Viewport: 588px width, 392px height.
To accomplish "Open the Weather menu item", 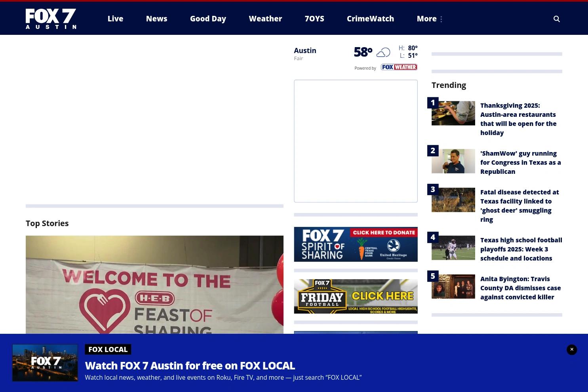I will click(x=265, y=19).
